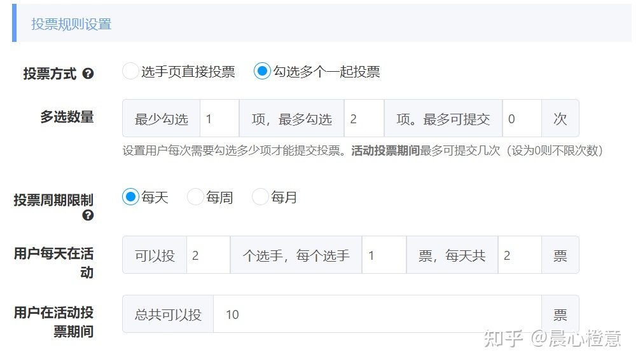The height and width of the screenshot is (364, 638).
Task: Choose 每周 voting cycle
Action: point(195,197)
